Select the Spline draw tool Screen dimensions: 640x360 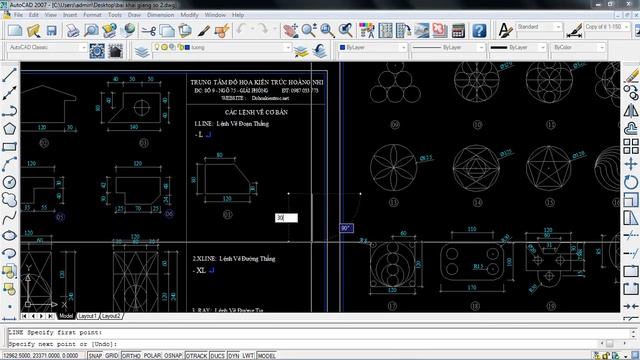click(9, 218)
